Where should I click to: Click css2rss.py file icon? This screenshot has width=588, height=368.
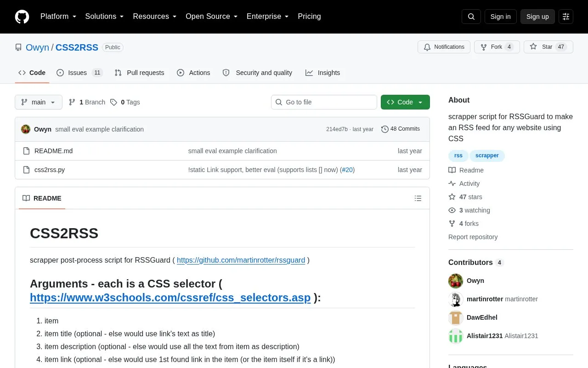point(26,170)
